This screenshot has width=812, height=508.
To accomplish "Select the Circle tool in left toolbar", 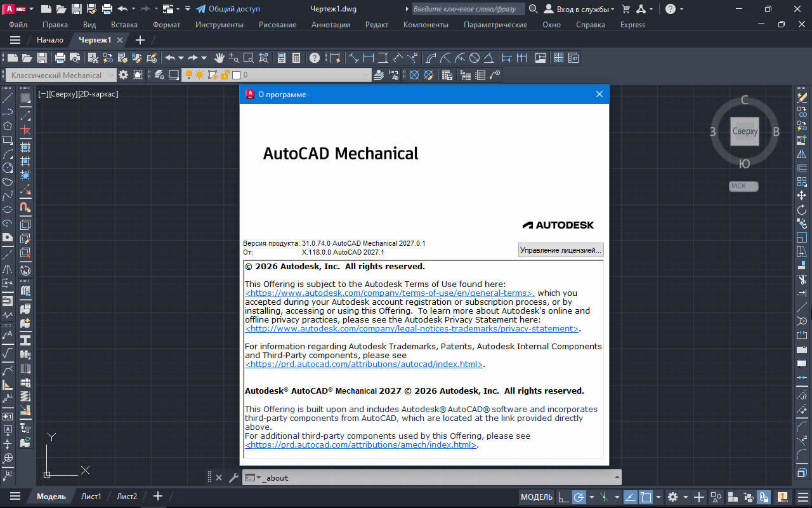I will click(8, 168).
